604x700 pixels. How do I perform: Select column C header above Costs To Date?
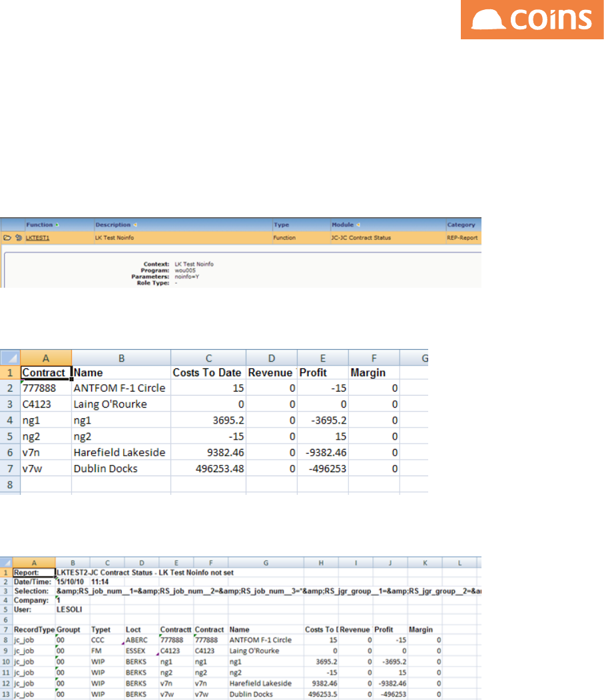click(208, 358)
